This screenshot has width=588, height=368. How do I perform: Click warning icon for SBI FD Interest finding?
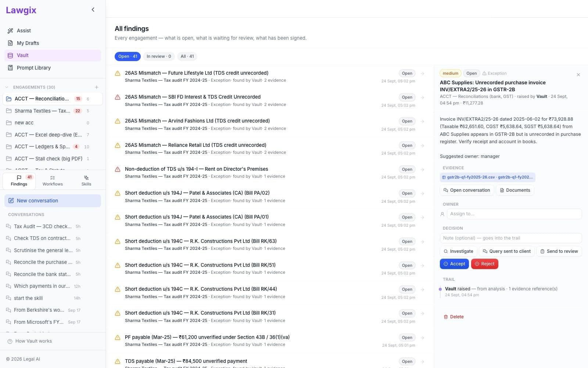coord(118,97)
